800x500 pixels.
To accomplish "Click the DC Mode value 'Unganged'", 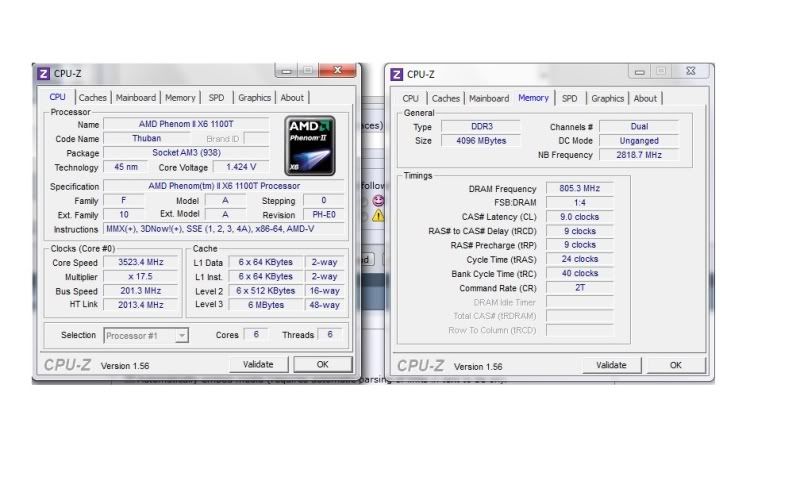I will click(639, 141).
